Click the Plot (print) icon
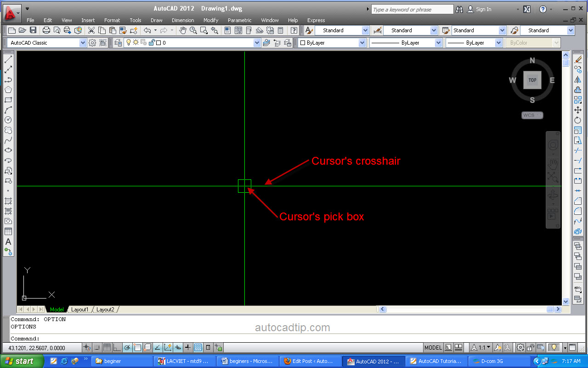Screen dimensions: 588x368 (x=46, y=30)
